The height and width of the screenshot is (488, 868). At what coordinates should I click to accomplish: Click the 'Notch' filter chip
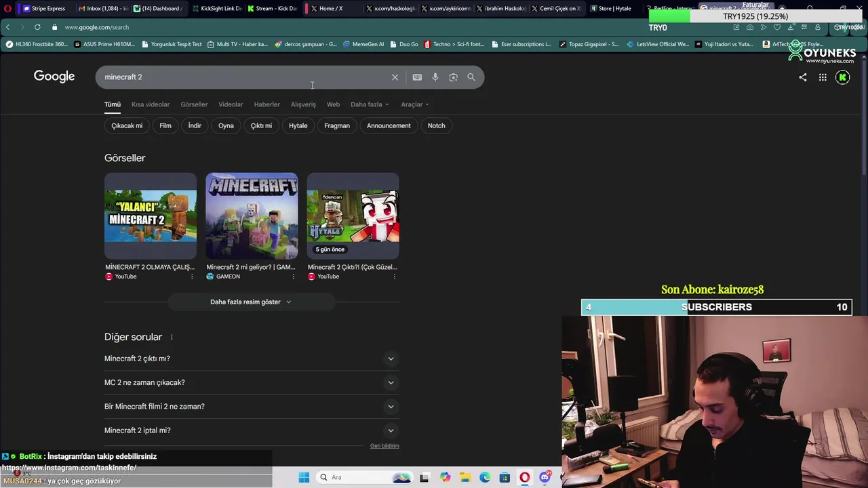click(x=437, y=125)
